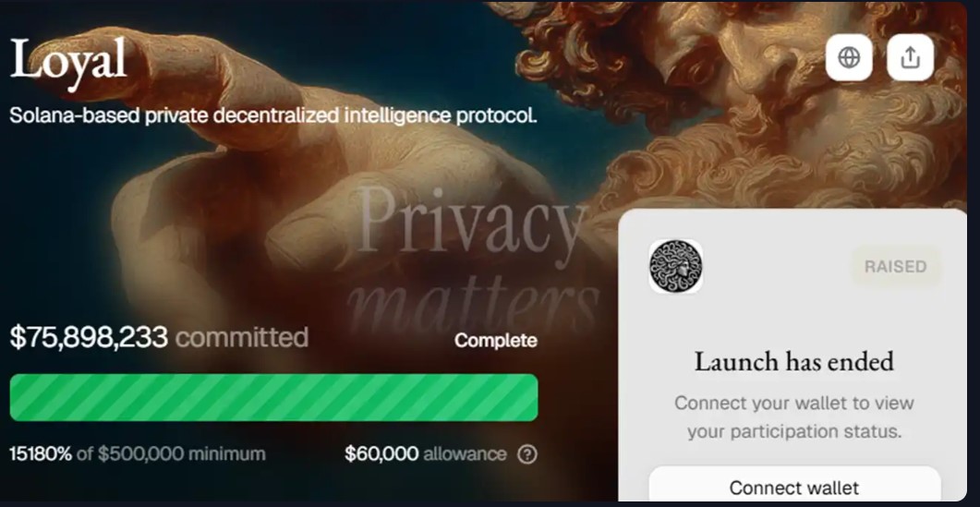Click the Loyal project title

tap(68, 61)
